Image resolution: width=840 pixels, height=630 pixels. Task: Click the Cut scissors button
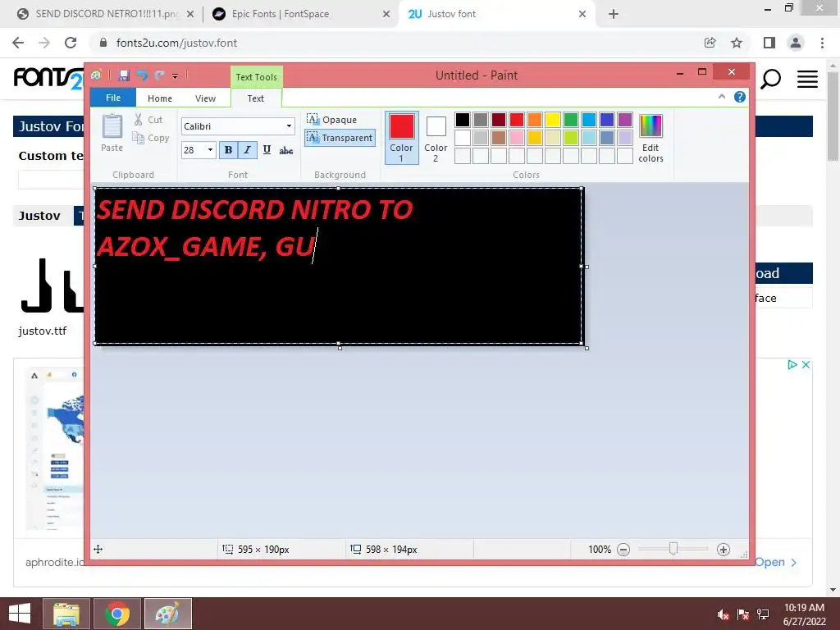148,120
